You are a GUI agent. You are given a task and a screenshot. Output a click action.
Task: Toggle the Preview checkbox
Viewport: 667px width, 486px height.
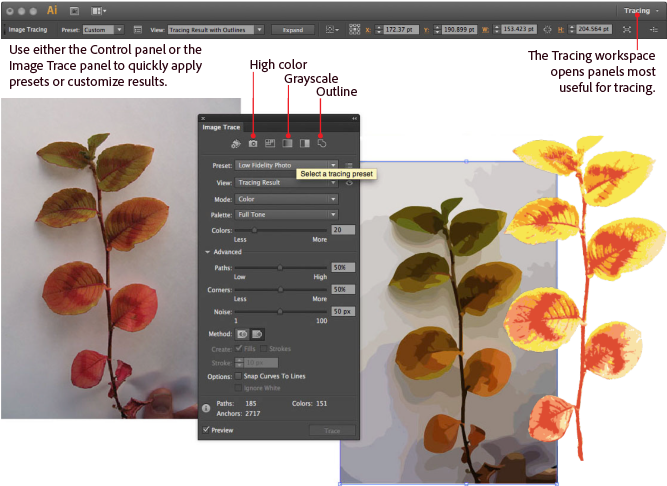206,429
